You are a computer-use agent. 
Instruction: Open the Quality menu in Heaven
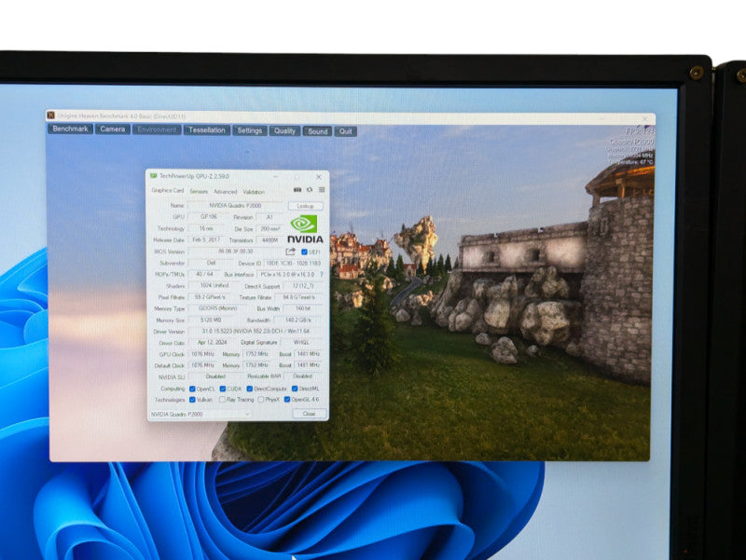coord(284,131)
